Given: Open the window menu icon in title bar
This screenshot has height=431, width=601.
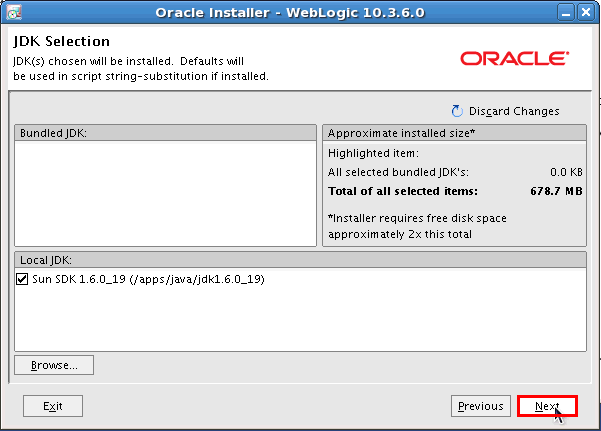Looking at the screenshot, I should click(x=13, y=12).
